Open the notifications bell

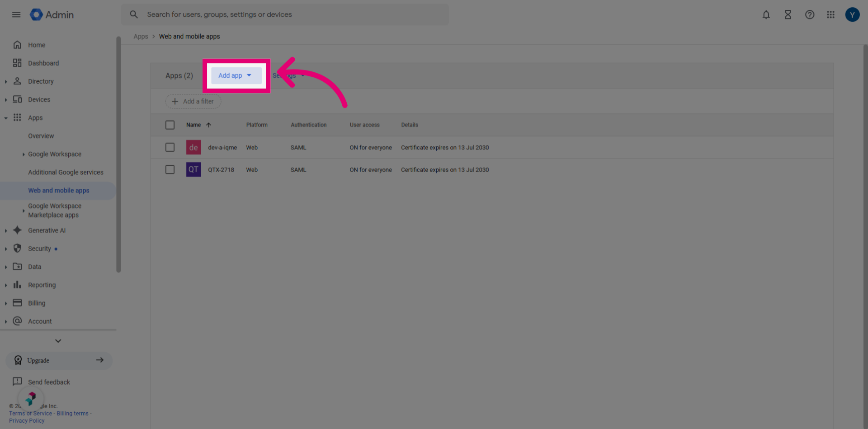click(x=766, y=15)
